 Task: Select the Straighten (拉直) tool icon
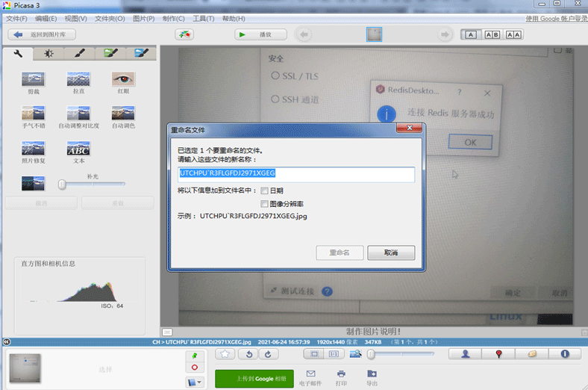coord(78,79)
